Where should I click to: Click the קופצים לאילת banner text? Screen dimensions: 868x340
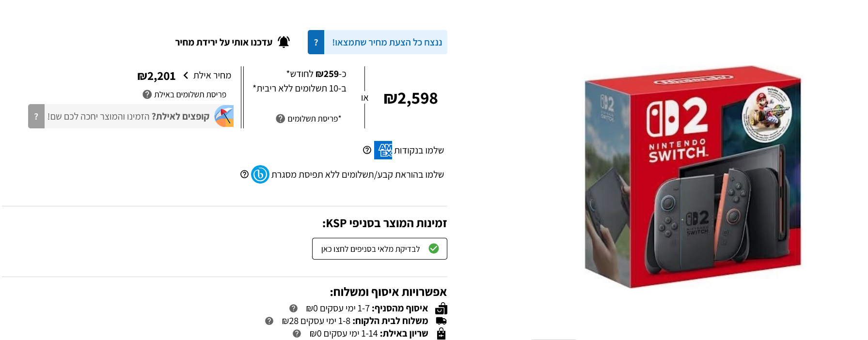pos(128,116)
